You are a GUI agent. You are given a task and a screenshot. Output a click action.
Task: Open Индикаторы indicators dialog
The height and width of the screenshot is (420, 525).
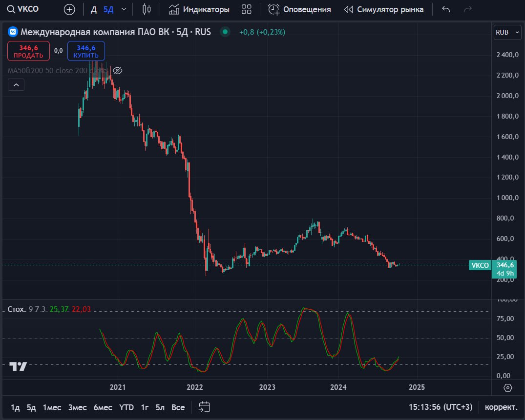[199, 9]
